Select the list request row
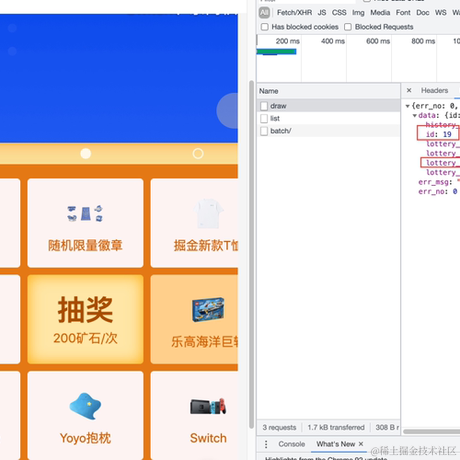The width and height of the screenshot is (460, 460). (x=328, y=118)
